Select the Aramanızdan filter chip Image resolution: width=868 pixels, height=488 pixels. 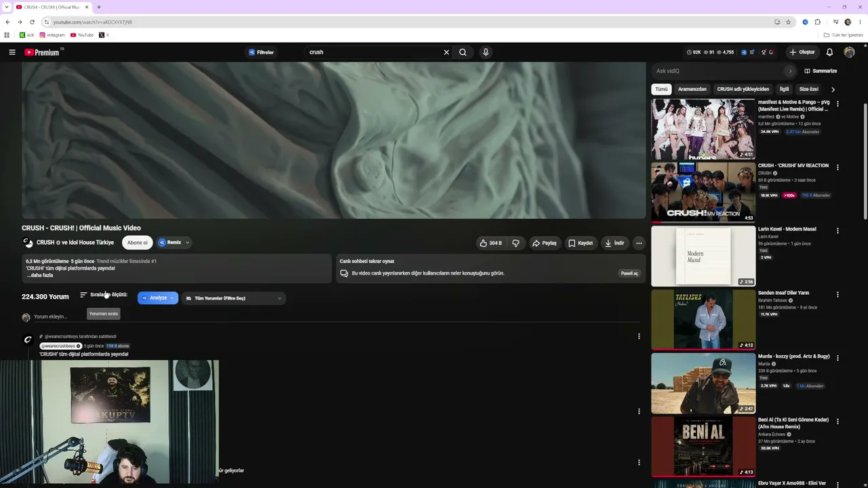[x=692, y=89]
